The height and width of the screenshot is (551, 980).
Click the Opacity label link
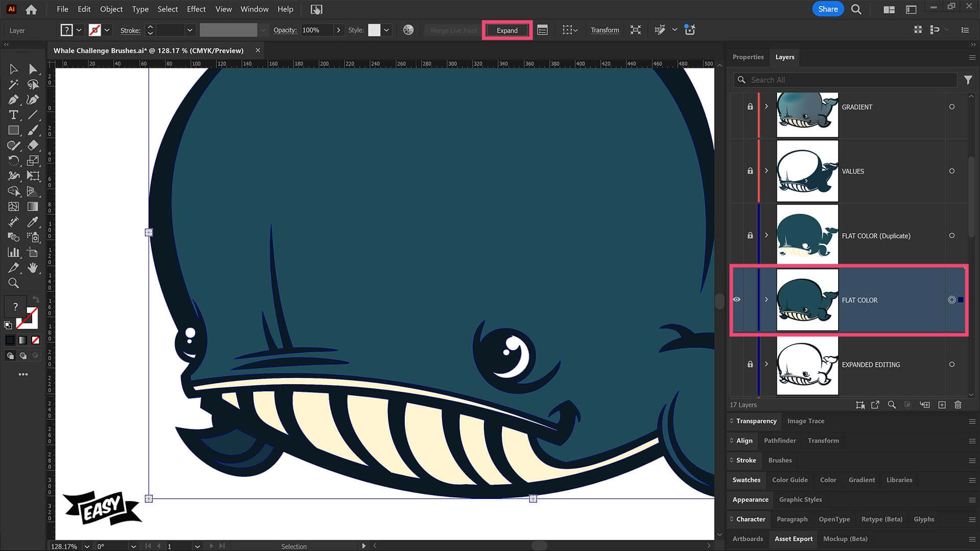(285, 30)
